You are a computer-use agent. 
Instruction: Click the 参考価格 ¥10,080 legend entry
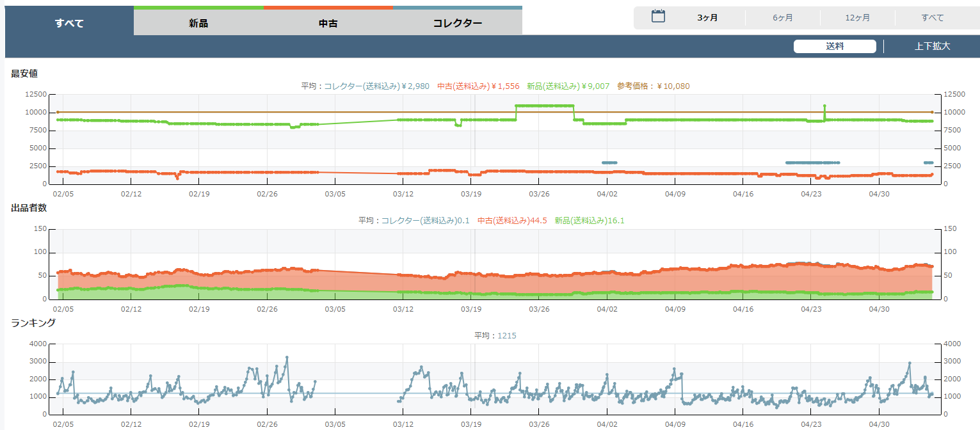(x=653, y=86)
